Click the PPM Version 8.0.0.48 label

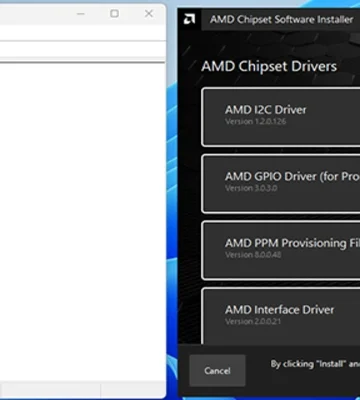pyautogui.click(x=253, y=255)
